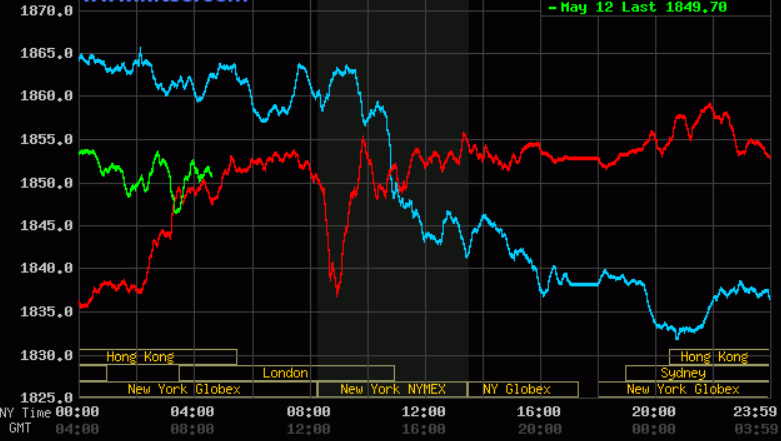Select the 'NY Globex' session bar
The image size is (781, 441).
516,389
